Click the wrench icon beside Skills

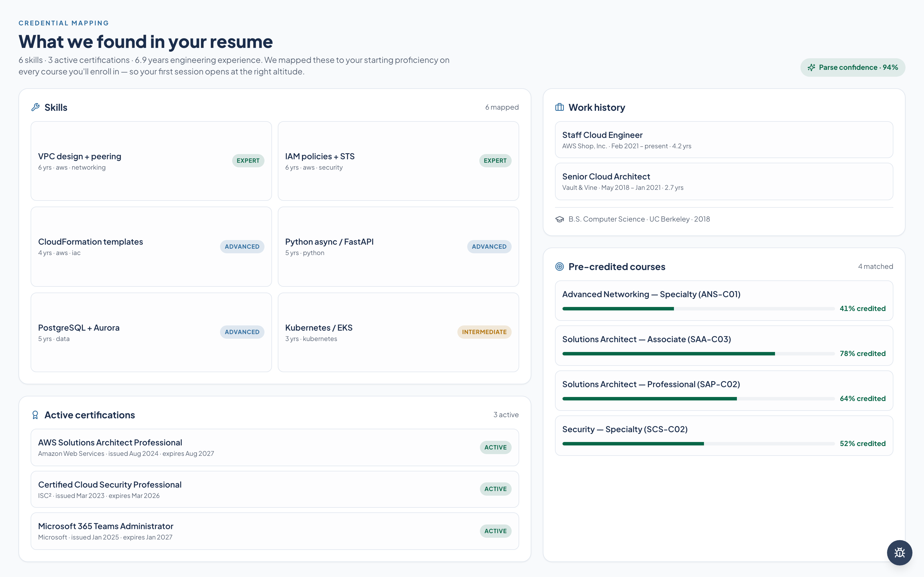[x=36, y=107]
